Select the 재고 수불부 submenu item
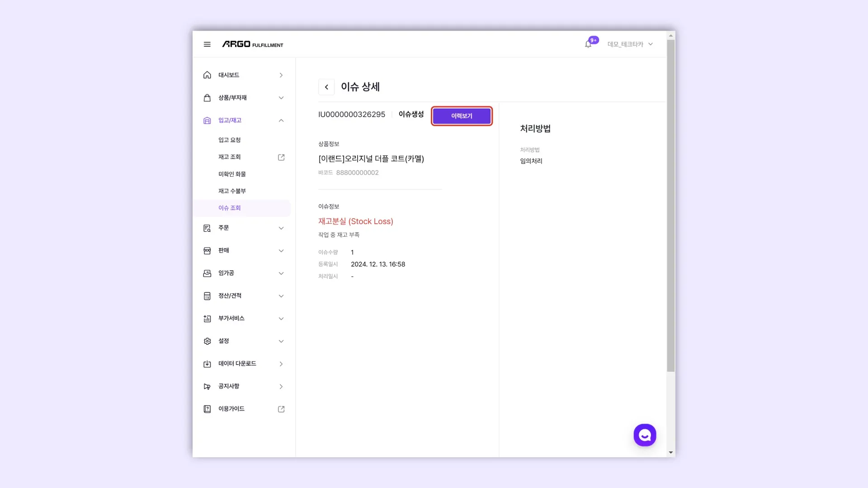The width and height of the screenshot is (868, 488). [x=232, y=191]
